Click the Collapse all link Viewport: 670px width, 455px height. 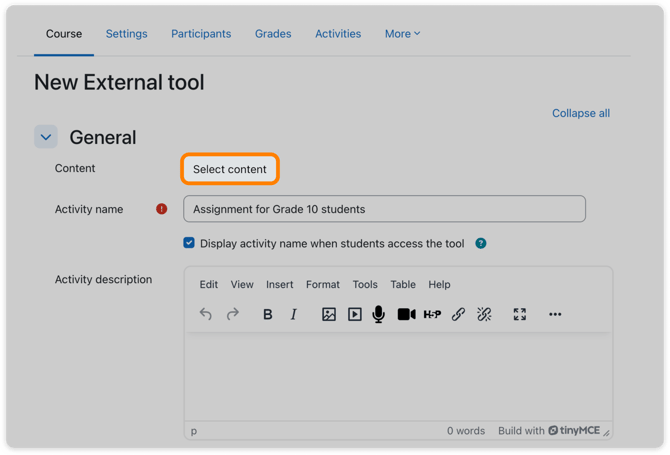pos(581,113)
